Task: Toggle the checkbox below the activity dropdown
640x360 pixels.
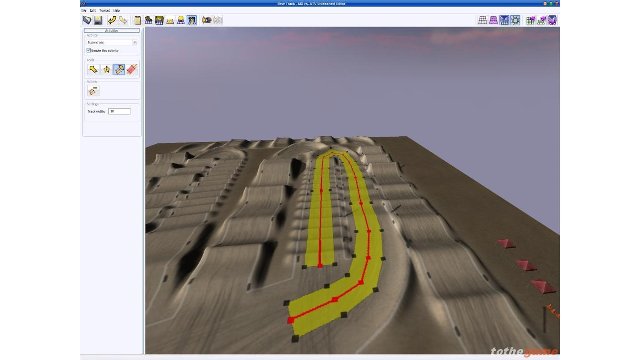Action: pyautogui.click(x=89, y=51)
